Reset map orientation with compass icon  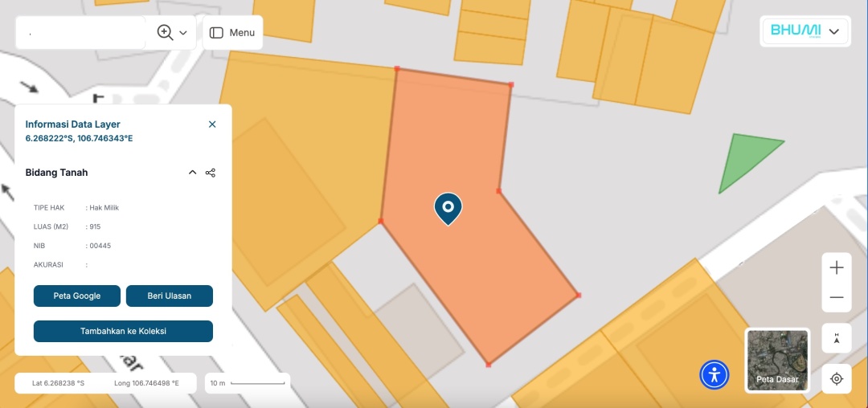click(837, 338)
